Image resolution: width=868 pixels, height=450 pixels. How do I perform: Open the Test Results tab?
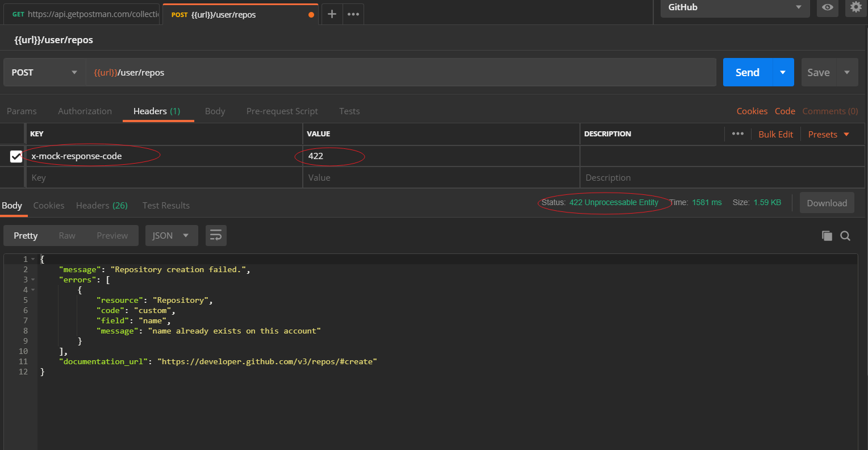(x=166, y=205)
